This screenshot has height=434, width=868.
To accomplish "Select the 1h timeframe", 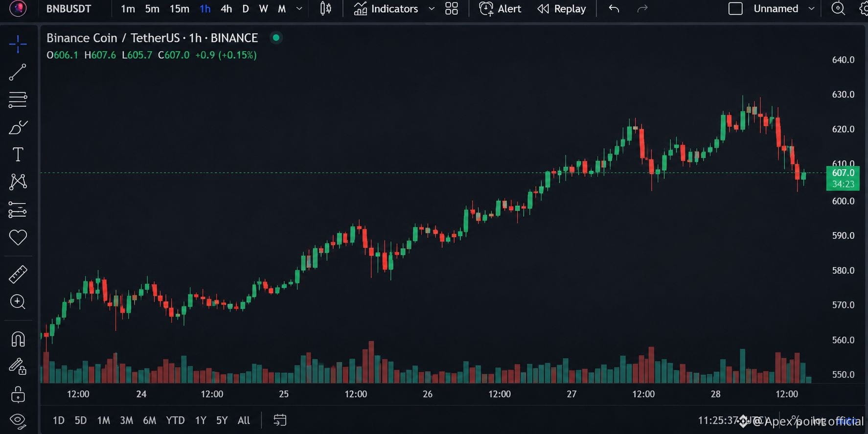I will 205,9.
